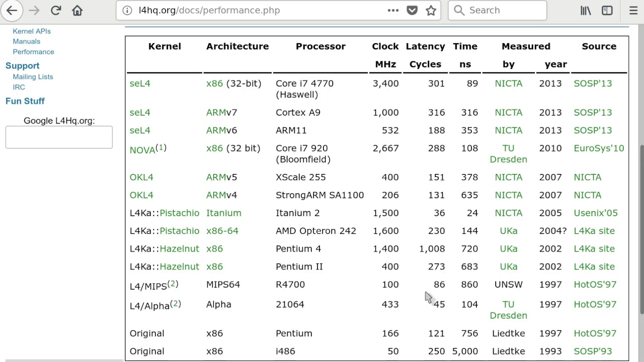This screenshot has width=644, height=362.
Task: Open Hazelnut link in Pentium 4 row
Action: pyautogui.click(x=180, y=249)
